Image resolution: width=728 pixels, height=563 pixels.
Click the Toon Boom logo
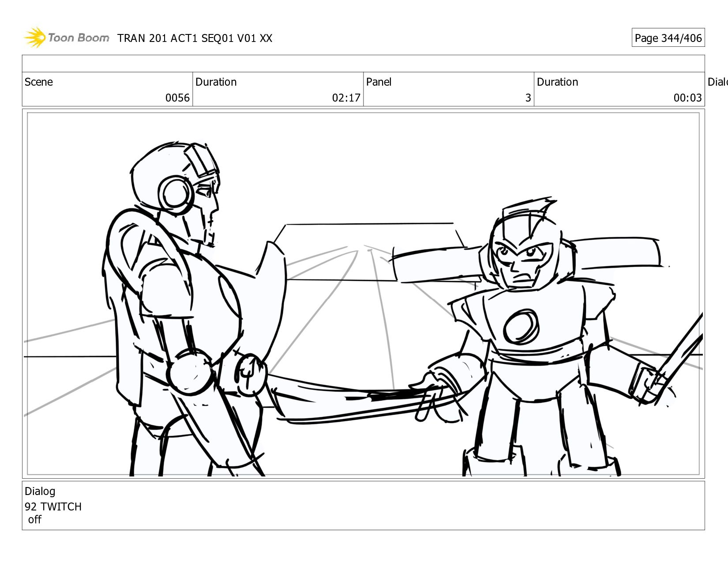click(66, 38)
